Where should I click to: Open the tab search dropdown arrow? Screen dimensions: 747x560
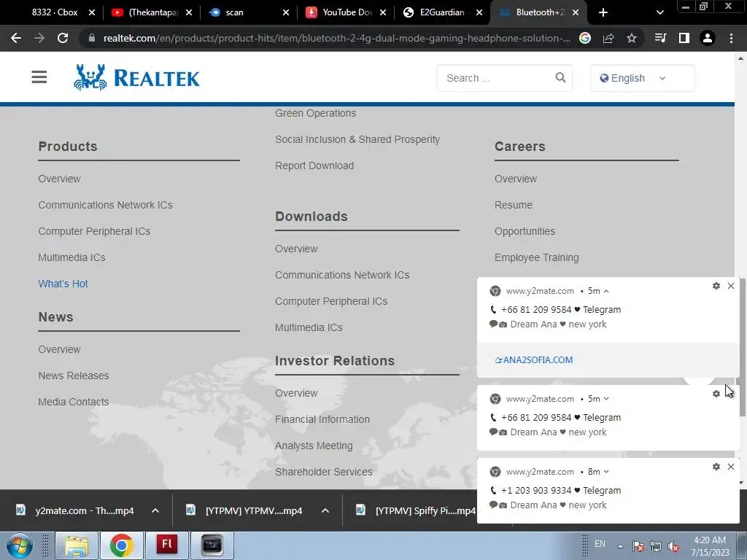(x=659, y=12)
